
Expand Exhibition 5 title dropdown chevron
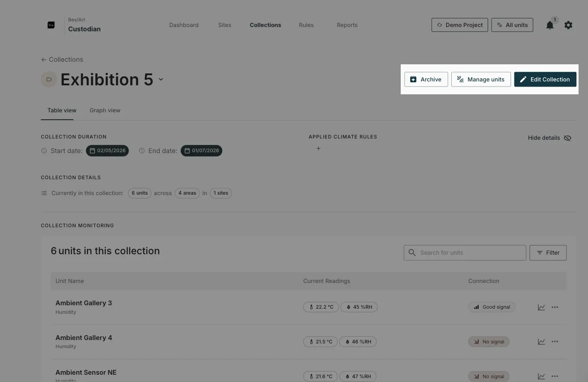pos(161,79)
